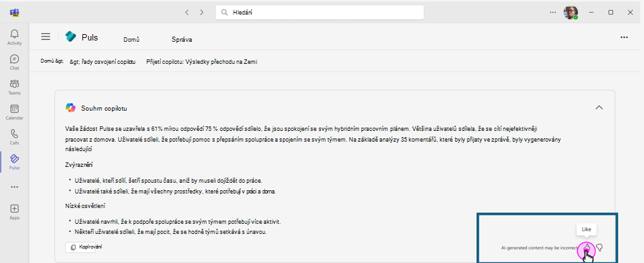This screenshot has height=263, width=644.
Task: Go to Teams in the sidebar
Action: [14, 87]
